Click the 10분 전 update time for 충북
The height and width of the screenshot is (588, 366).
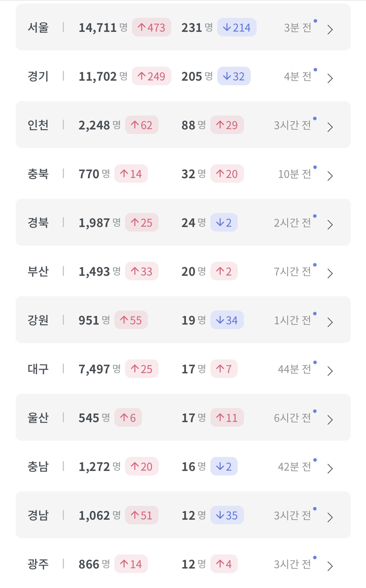coord(295,174)
